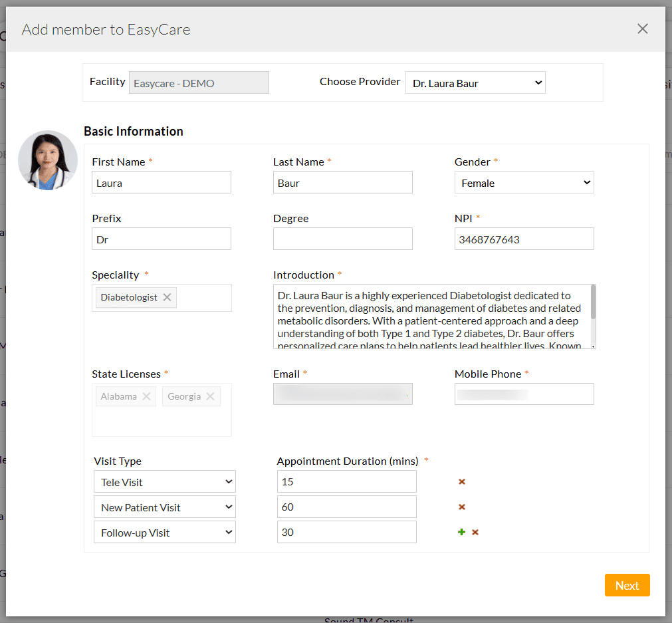Screen dimensions: 672x623
Task: Click the 60 minutes duration field
Action: 346,507
